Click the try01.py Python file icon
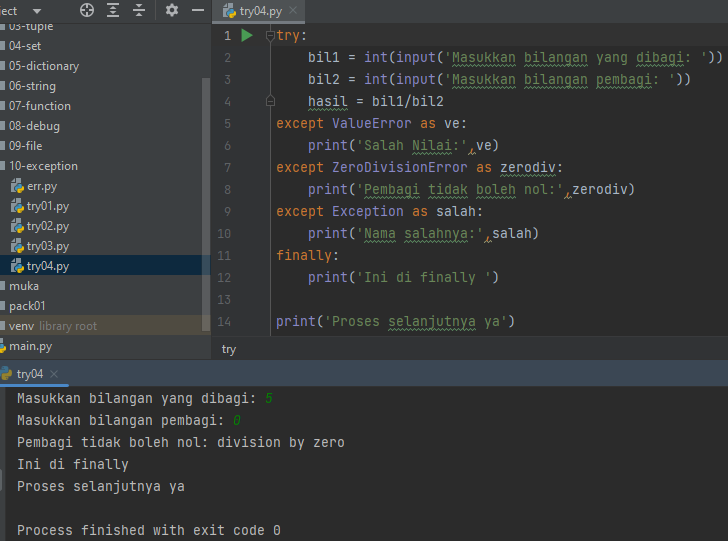This screenshot has width=728, height=541. 17,206
